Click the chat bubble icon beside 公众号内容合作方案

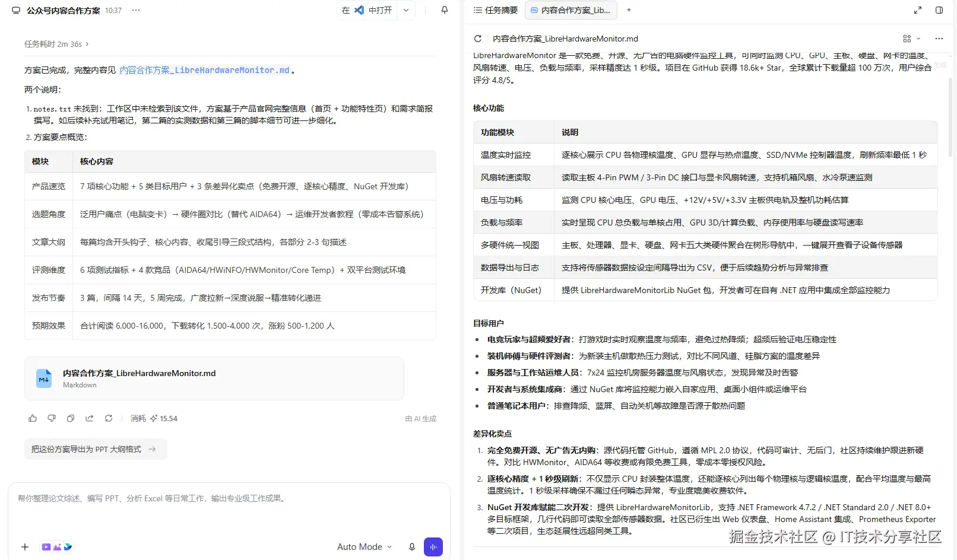point(16,11)
